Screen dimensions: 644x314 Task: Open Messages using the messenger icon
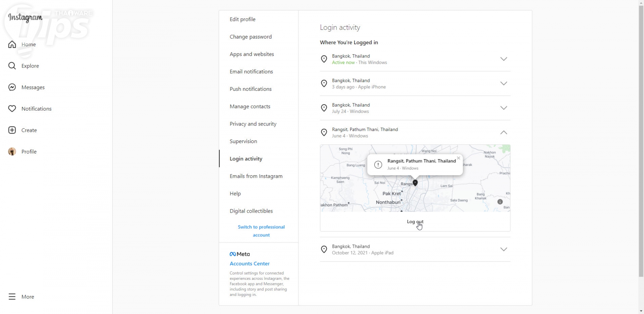12,87
